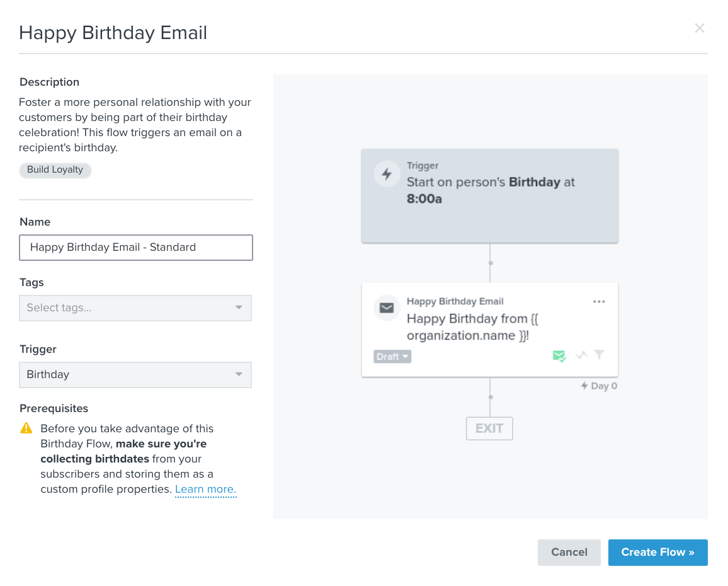Screen dimensions: 728x586
Task: Click the Build Loyalty tag pill
Action: [55, 170]
